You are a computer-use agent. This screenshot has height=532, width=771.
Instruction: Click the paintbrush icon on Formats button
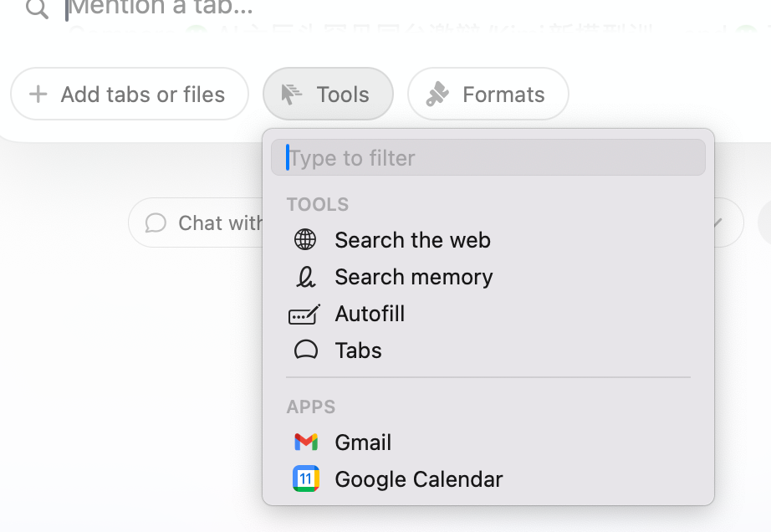point(437,94)
